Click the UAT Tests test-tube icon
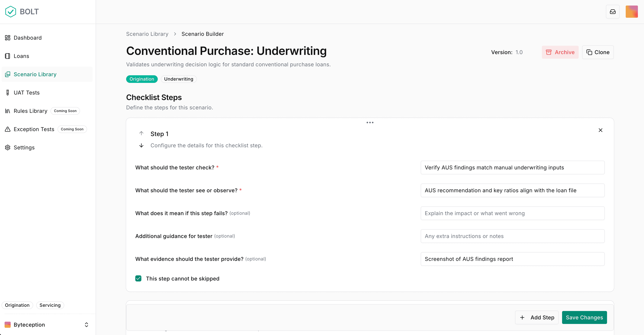 click(7, 92)
